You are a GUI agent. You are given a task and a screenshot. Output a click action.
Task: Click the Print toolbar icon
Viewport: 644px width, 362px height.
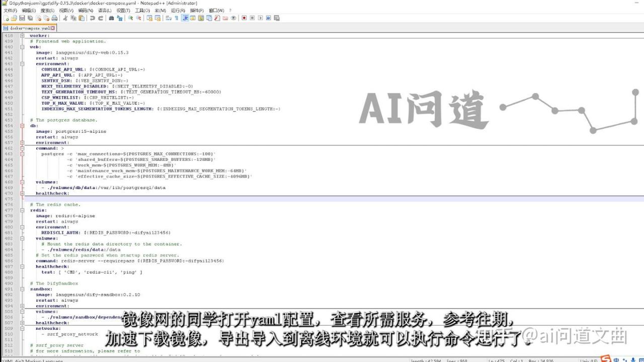coord(54,18)
